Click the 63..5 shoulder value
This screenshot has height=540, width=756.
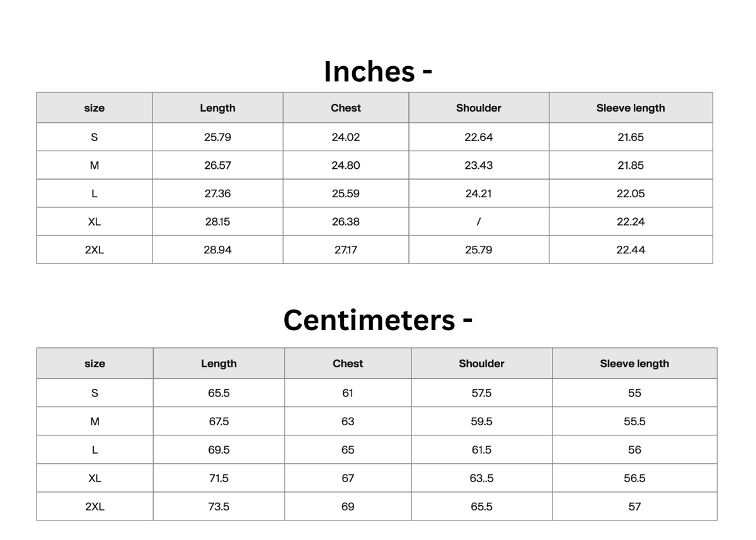pyautogui.click(x=481, y=478)
